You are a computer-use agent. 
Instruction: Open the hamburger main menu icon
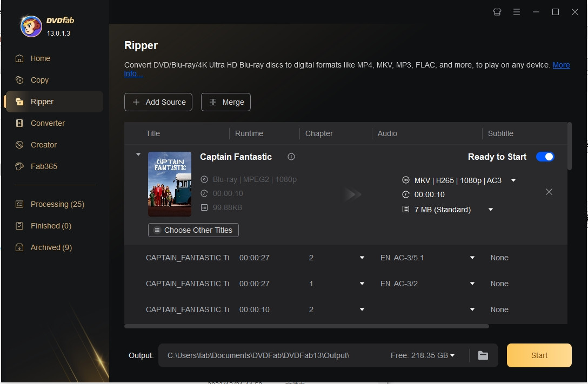517,12
